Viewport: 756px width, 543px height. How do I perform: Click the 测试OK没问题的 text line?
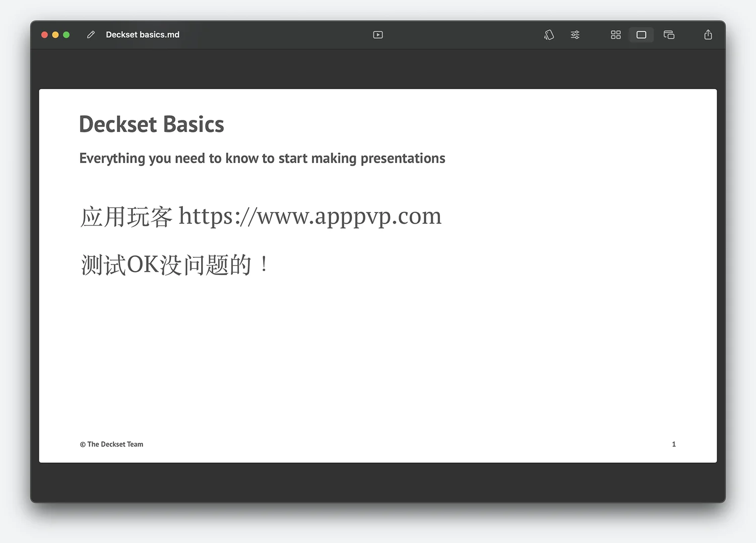click(x=175, y=264)
